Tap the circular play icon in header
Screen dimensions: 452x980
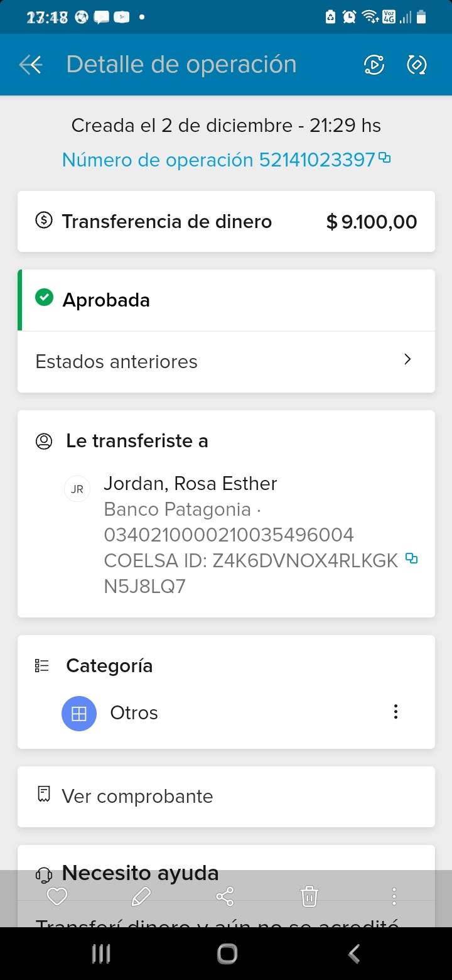click(374, 65)
